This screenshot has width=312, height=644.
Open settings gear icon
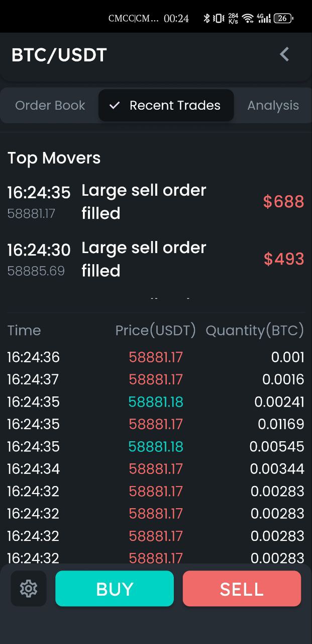tap(29, 588)
